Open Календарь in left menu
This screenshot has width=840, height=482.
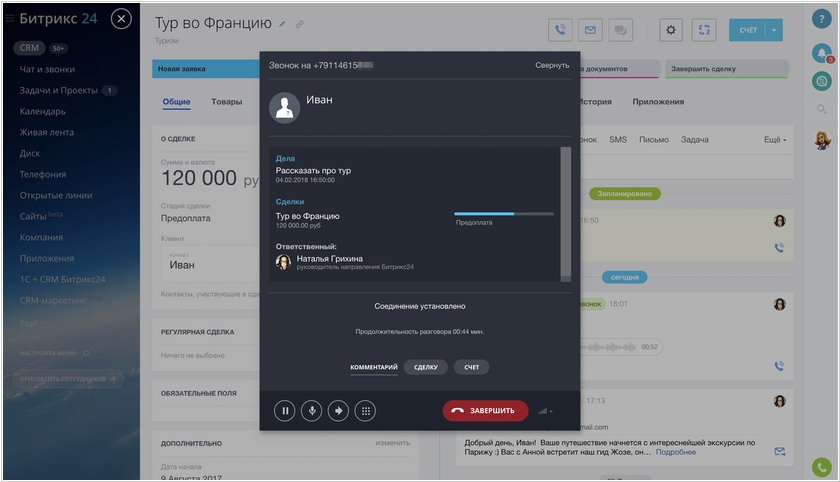[x=42, y=111]
